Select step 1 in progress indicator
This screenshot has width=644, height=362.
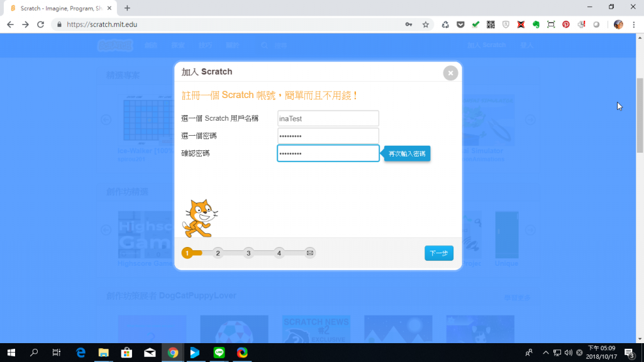pos(187,253)
